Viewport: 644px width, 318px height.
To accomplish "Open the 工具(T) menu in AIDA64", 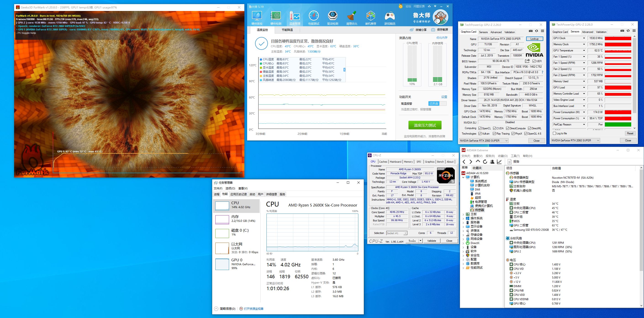I will click(x=515, y=156).
